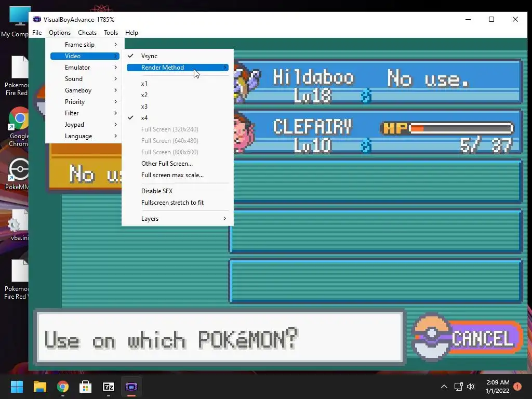
Task: Expand the Priority submenu
Action: coord(85,102)
